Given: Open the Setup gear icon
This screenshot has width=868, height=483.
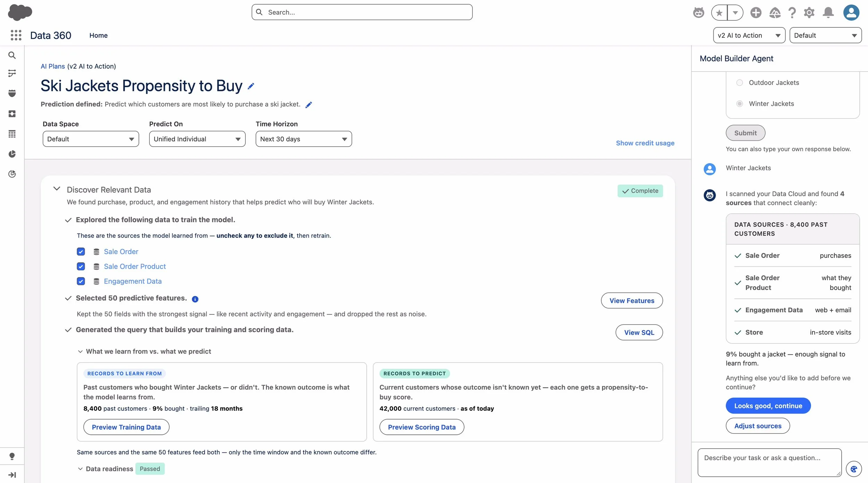Looking at the screenshot, I should click(809, 12).
